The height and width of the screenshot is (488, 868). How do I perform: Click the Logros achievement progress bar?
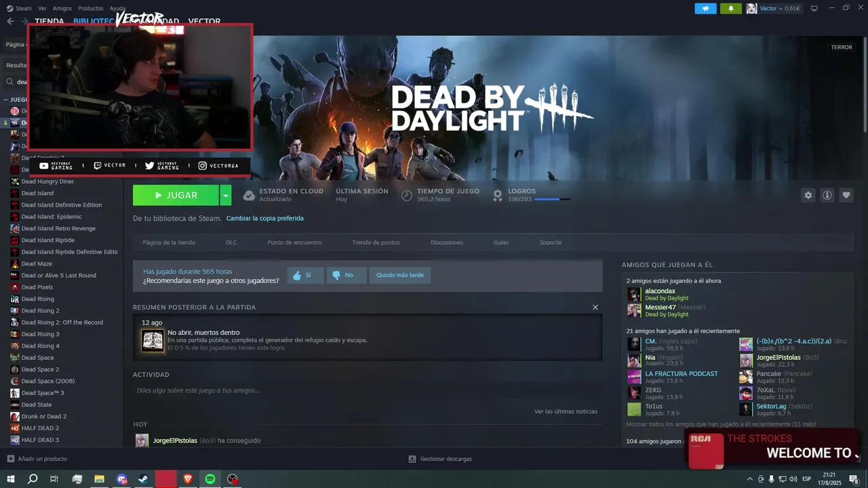tap(552, 199)
